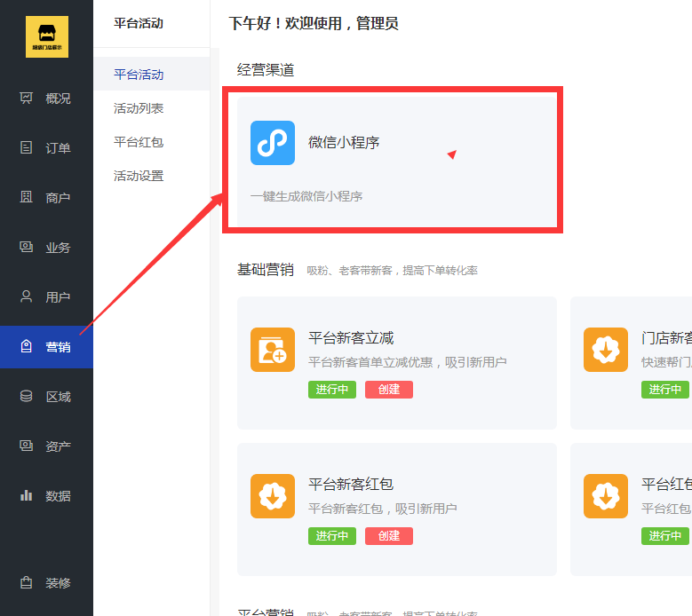Click the 基础营销 heading
This screenshot has width=692, height=616.
coord(266,269)
